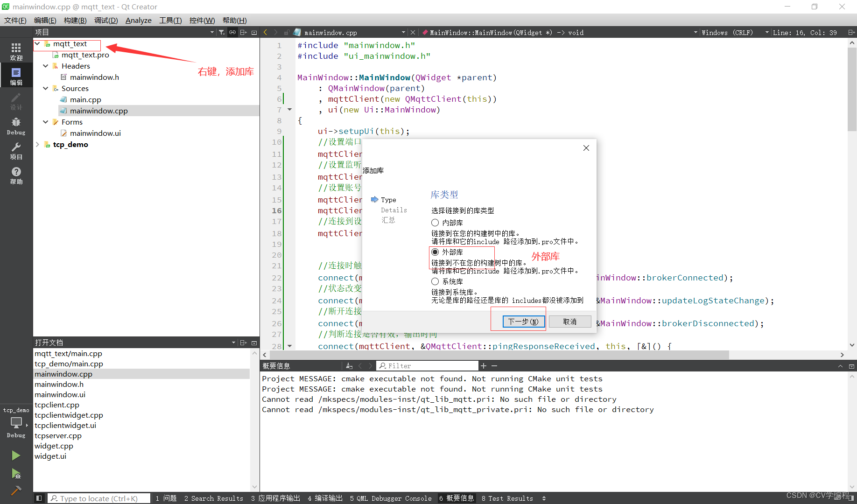Open the 项目 view selector dropdown
The width and height of the screenshot is (857, 504).
(x=212, y=32)
